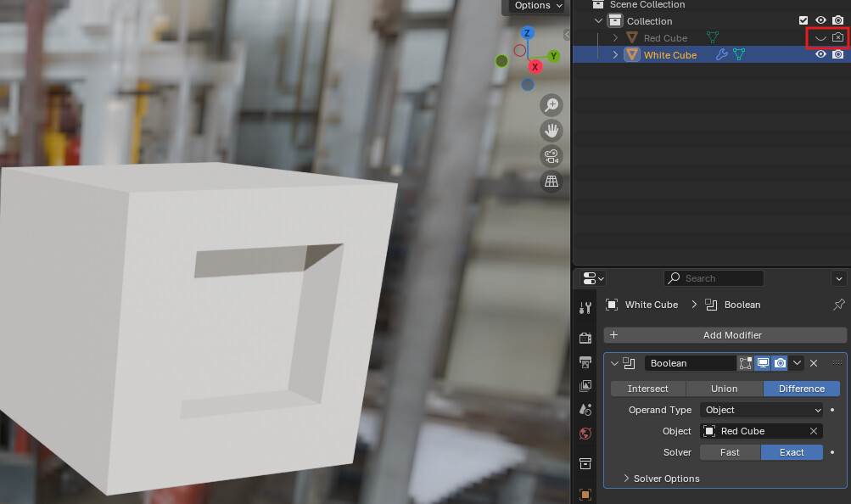Toggle Boolean modifier viewport display
The width and height of the screenshot is (851, 504).
(763, 363)
